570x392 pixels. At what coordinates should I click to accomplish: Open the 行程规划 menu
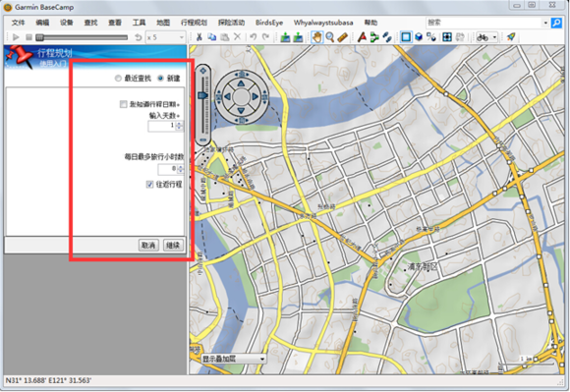pos(194,23)
